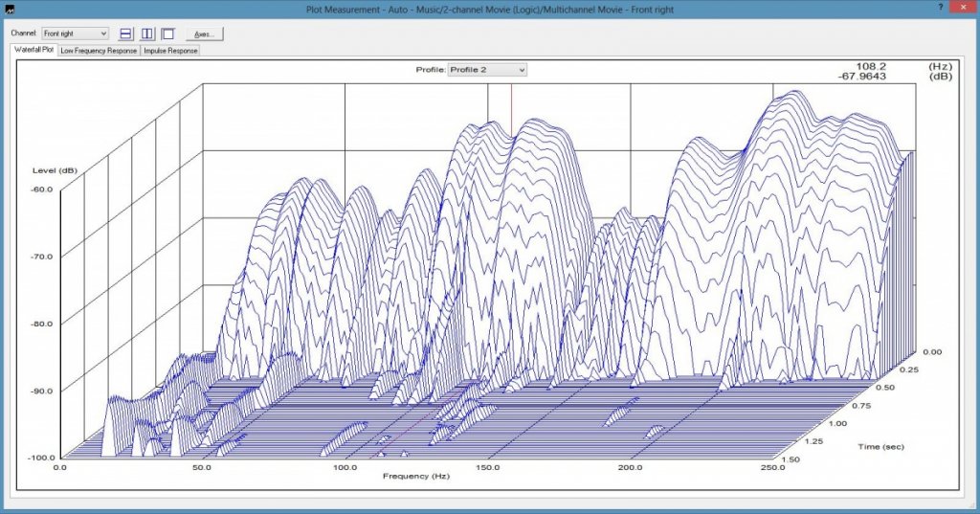Click the Profile: label text

(431, 70)
